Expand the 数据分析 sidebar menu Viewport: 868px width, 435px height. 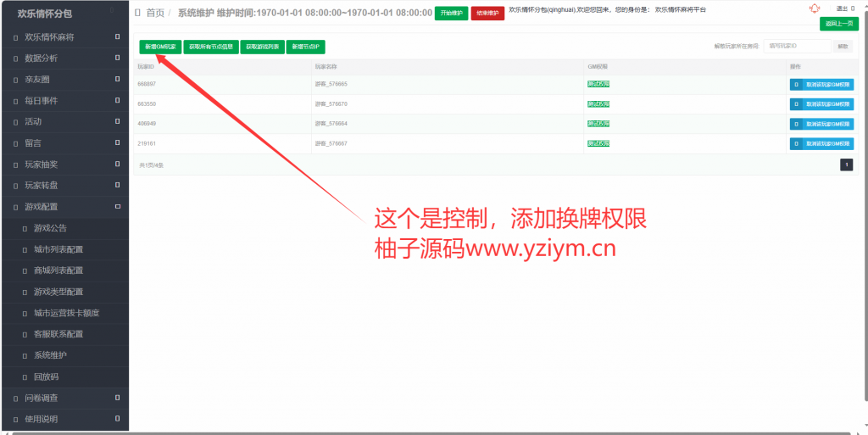[64, 59]
